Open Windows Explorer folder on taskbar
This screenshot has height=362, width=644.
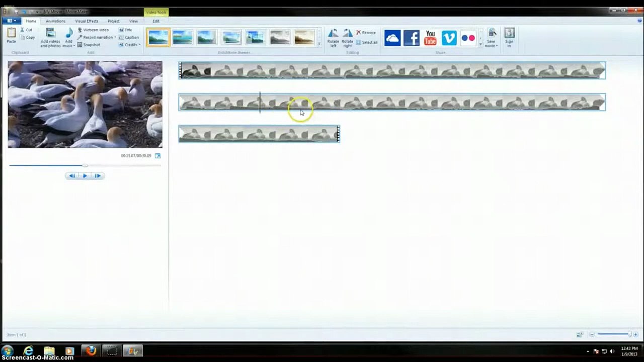pos(49,350)
